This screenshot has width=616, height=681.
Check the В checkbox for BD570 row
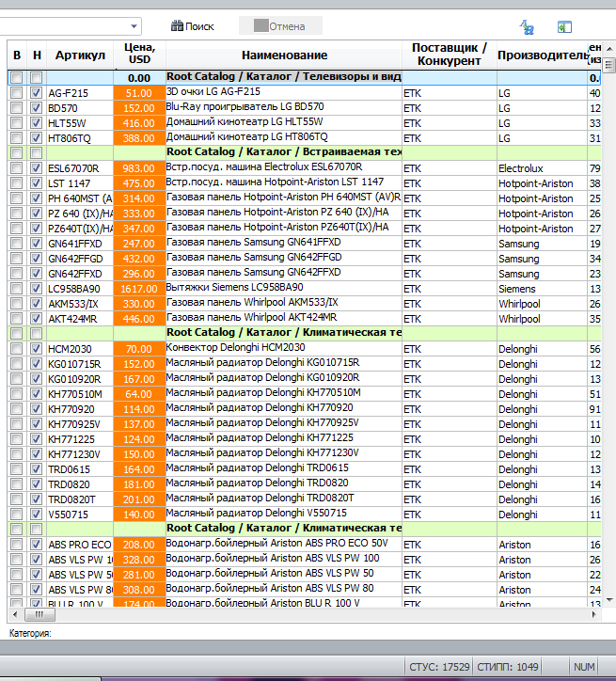pyautogui.click(x=17, y=108)
